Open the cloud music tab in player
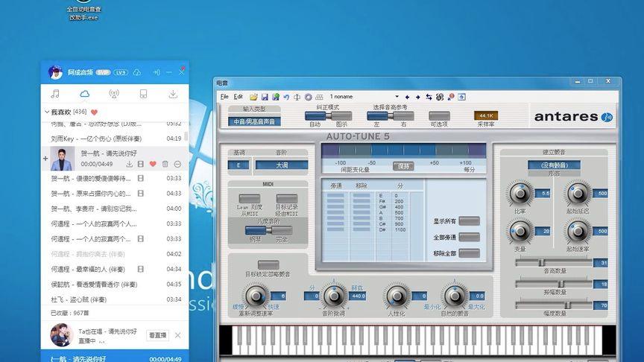The width and height of the screenshot is (644, 362). click(x=84, y=94)
